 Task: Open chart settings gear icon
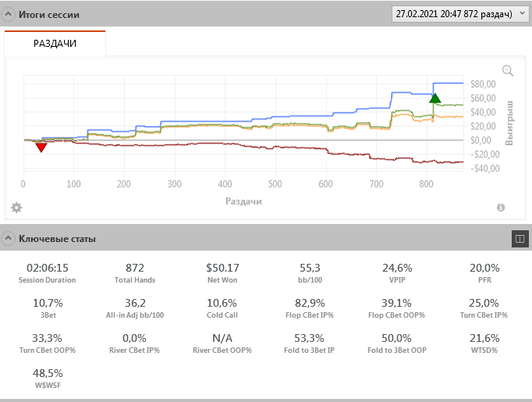pos(16,207)
